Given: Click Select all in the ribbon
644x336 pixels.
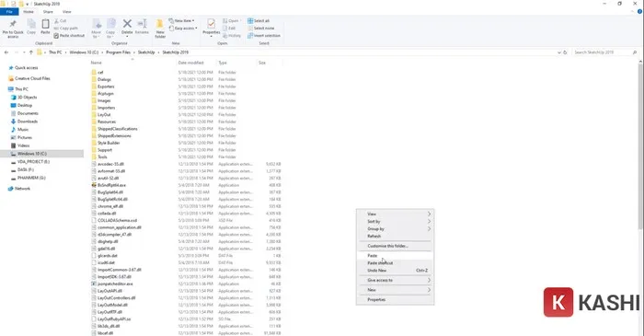Looking at the screenshot, I should [259, 20].
